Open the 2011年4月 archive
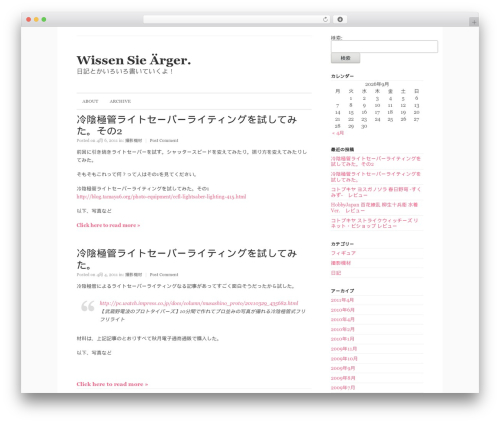The height and width of the screenshot is (423, 500). pyautogui.click(x=342, y=300)
